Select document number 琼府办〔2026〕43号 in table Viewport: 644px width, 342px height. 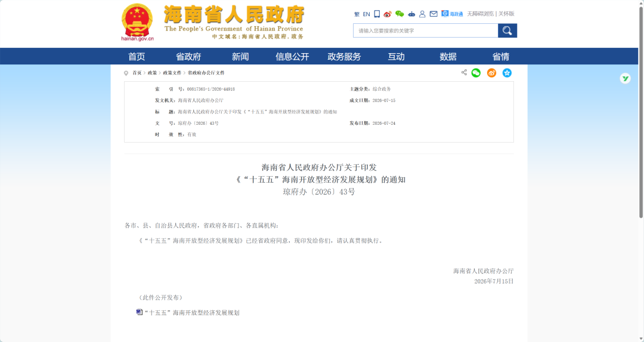[198, 124]
